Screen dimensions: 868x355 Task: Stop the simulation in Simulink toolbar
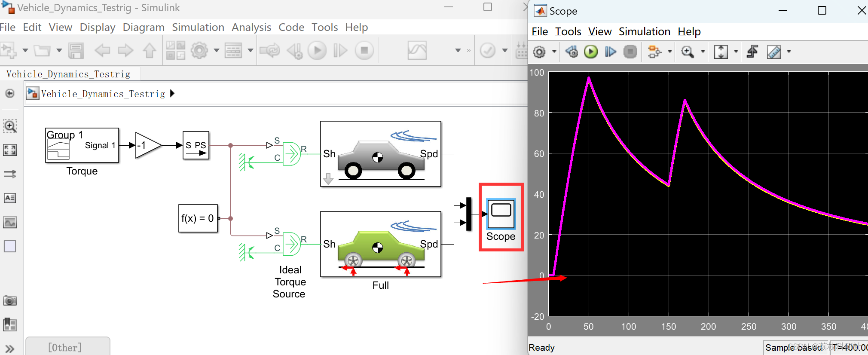(x=364, y=50)
